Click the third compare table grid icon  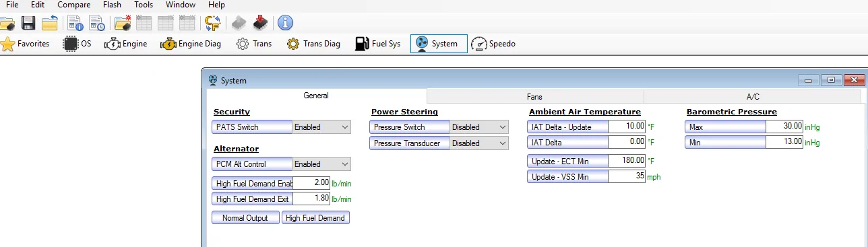pos(188,24)
